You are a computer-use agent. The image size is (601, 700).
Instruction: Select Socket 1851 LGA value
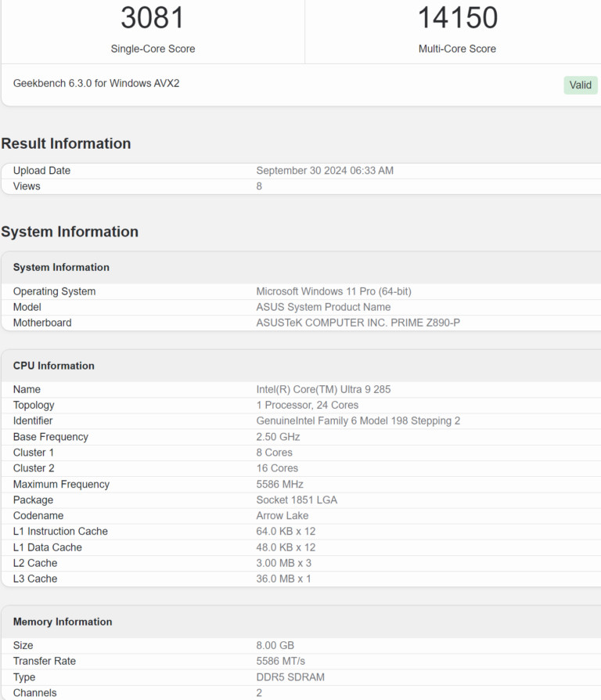297,500
